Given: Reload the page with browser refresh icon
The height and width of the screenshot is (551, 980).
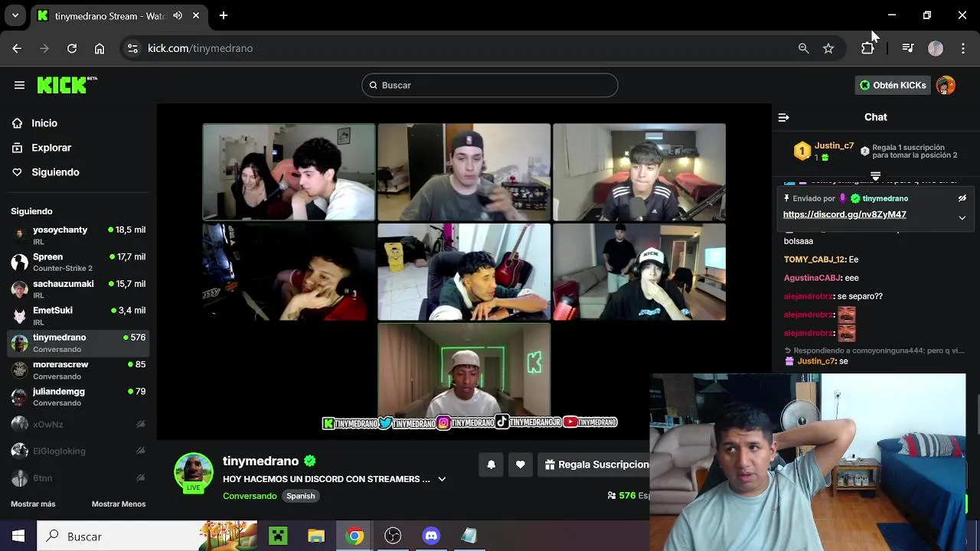Looking at the screenshot, I should [72, 48].
